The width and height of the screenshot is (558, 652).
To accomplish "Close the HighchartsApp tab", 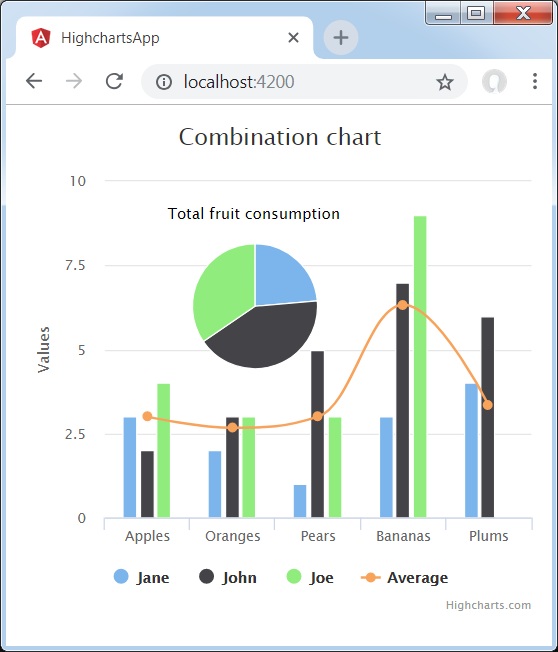I will (293, 38).
